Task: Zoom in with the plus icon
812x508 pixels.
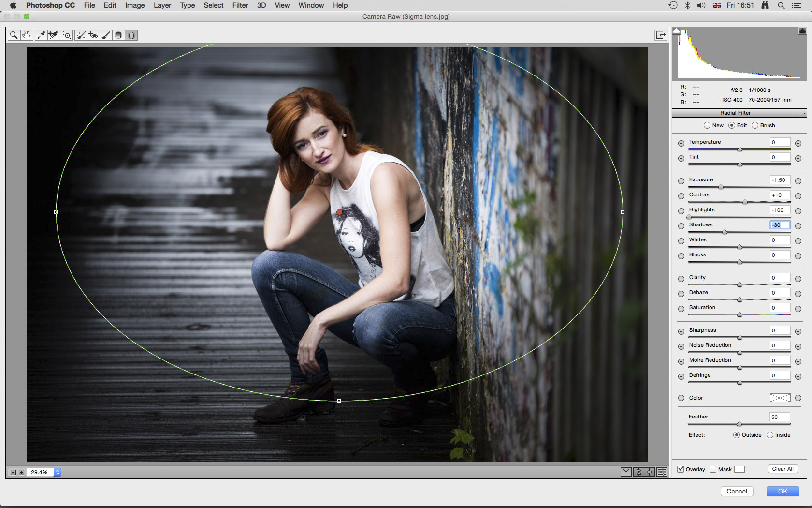Action: [x=22, y=472]
